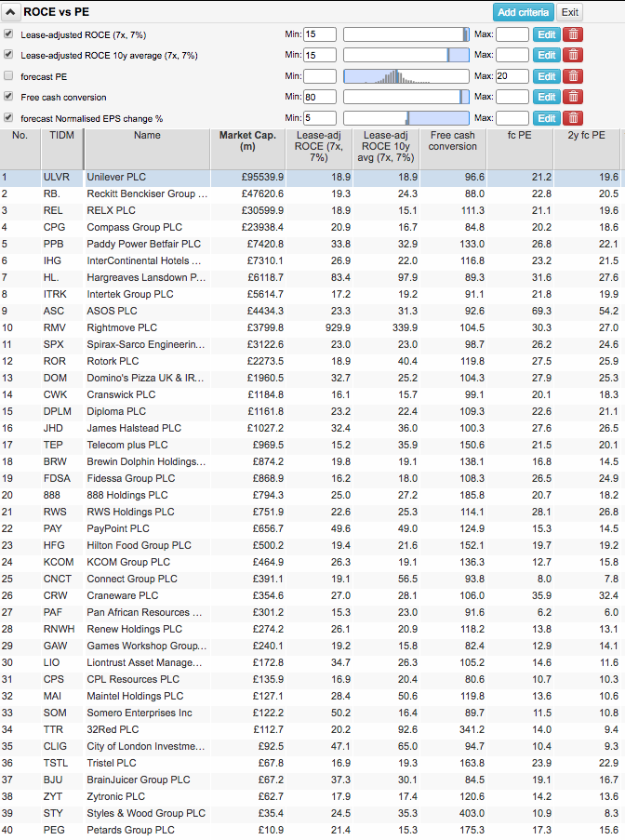Edit the Lease-adjusted ROCE (7x, 7%) criterion
The height and width of the screenshot is (840, 625).
click(546, 34)
